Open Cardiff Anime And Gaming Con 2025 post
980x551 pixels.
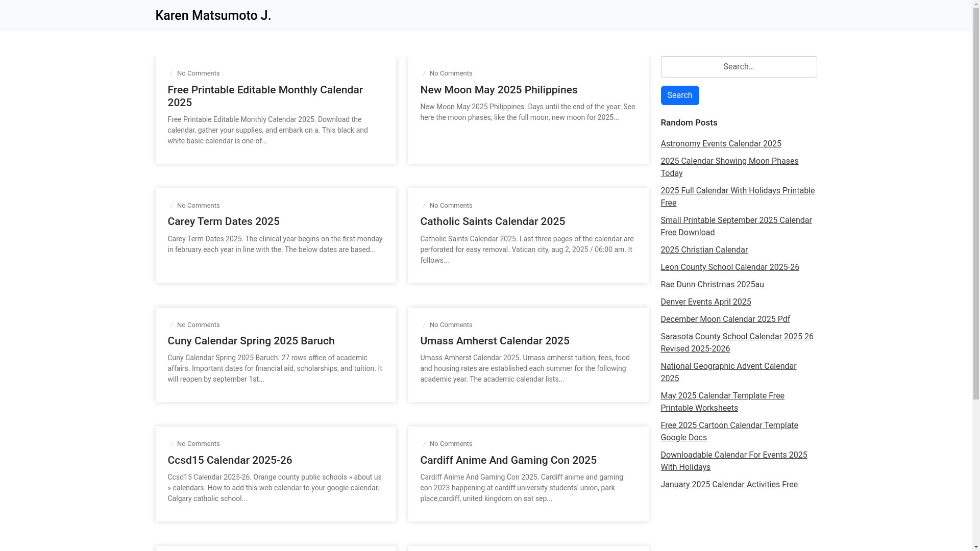508,460
